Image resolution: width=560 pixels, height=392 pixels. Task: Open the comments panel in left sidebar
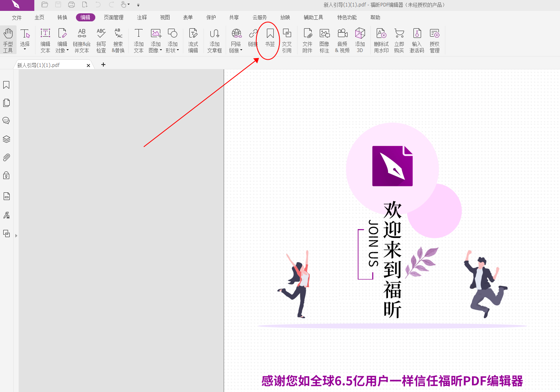pos(6,120)
